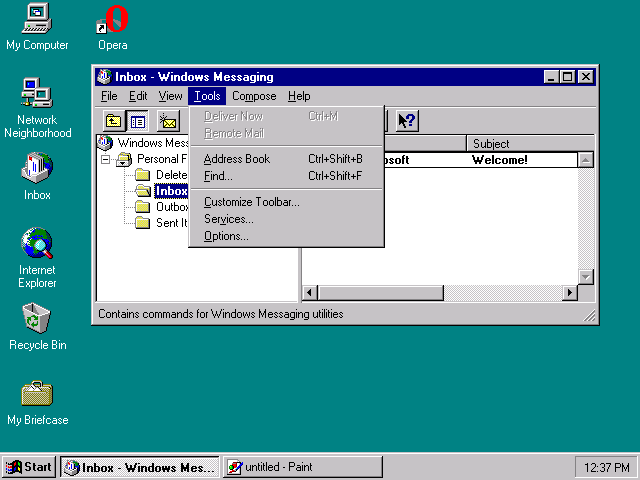Click the message list scroll up arrow
Screen dimensions: 640x480
tap(586, 160)
